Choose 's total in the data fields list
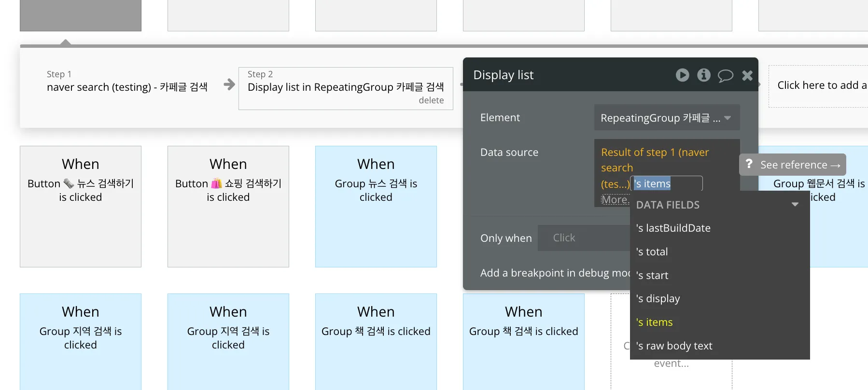The height and width of the screenshot is (390, 868). 652,252
